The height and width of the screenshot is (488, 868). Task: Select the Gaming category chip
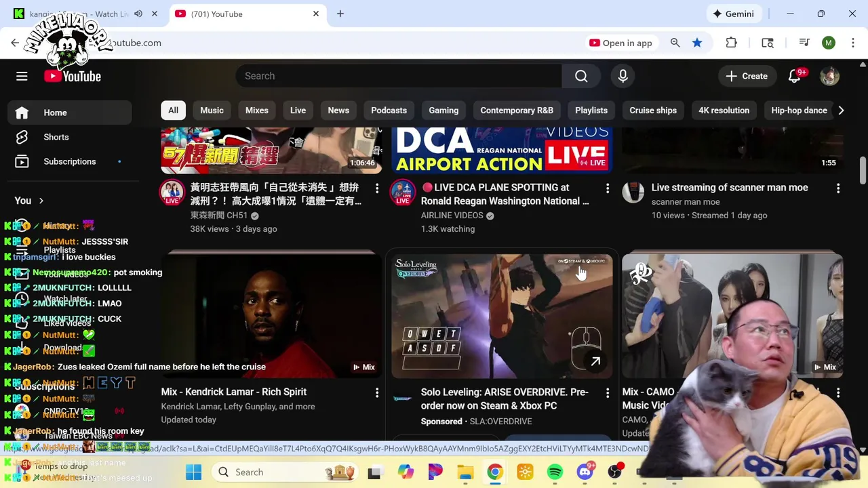(443, 110)
